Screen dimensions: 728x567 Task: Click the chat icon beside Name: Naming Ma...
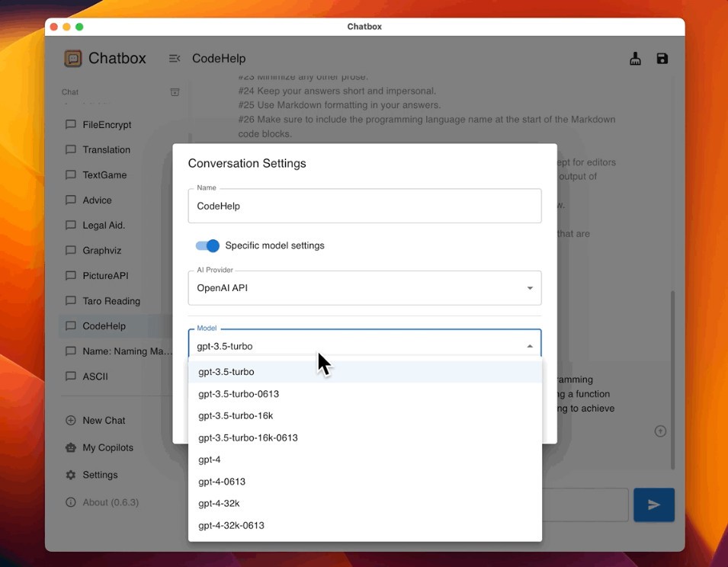(71, 351)
